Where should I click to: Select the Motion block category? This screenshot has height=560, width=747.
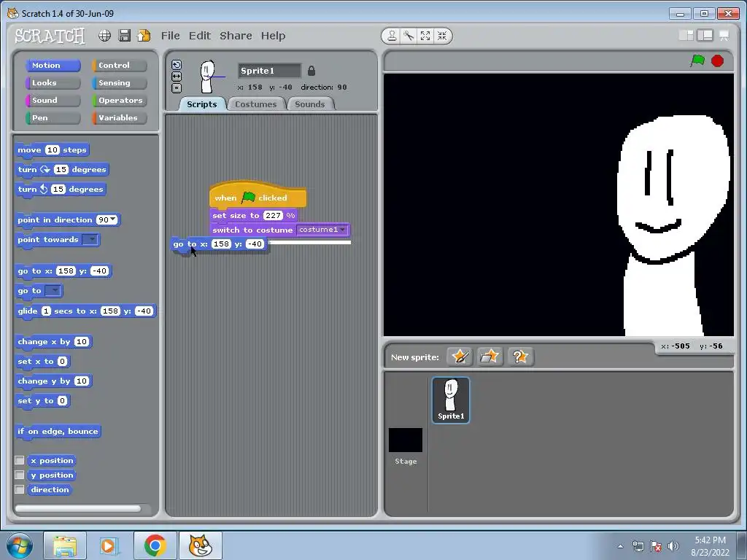[53, 65]
